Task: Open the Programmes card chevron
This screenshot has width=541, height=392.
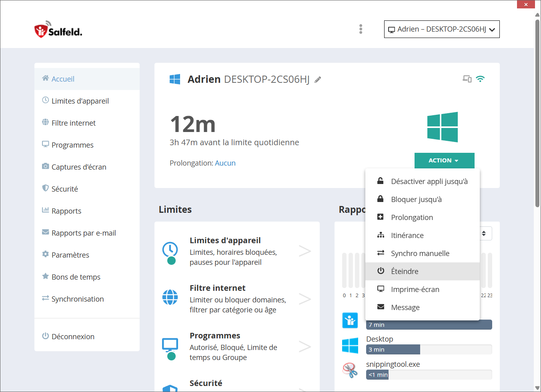Action: pyautogui.click(x=305, y=346)
